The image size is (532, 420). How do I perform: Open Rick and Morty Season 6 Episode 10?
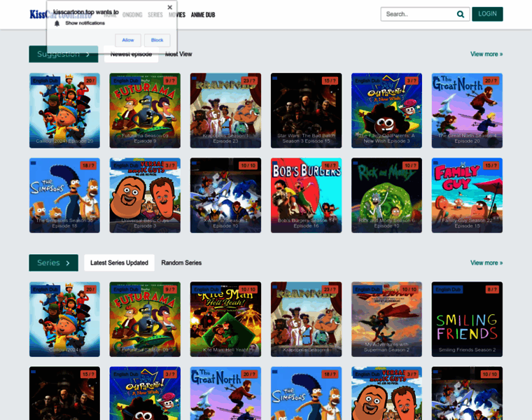(x=387, y=195)
